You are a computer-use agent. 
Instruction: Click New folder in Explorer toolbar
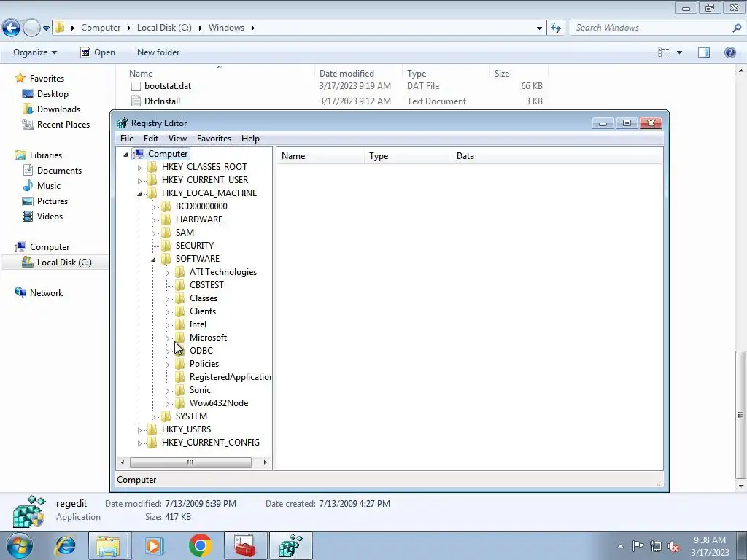pyautogui.click(x=158, y=52)
